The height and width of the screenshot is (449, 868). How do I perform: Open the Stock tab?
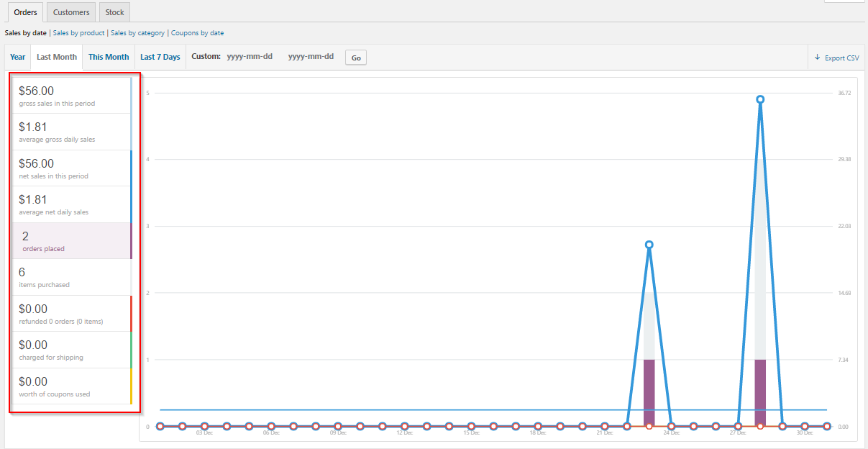pyautogui.click(x=114, y=12)
